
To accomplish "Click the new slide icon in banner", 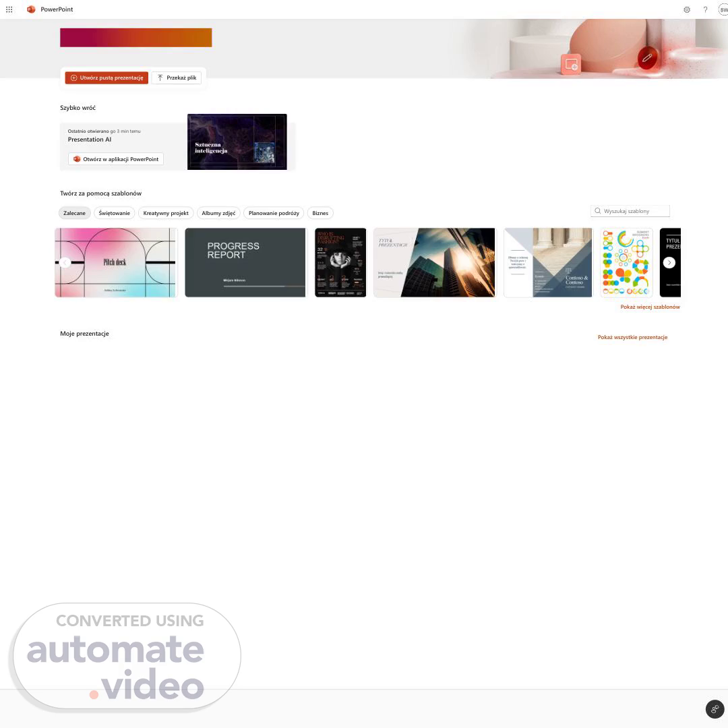I will [x=571, y=63].
